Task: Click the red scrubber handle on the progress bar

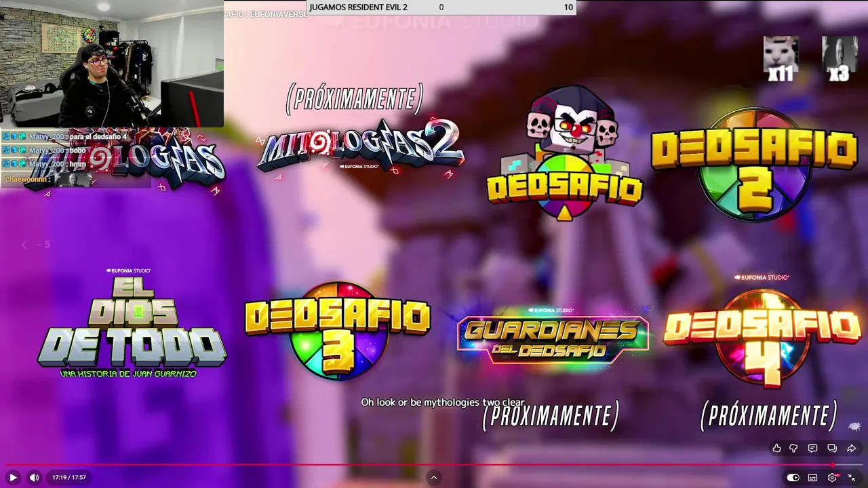Action: [833, 465]
